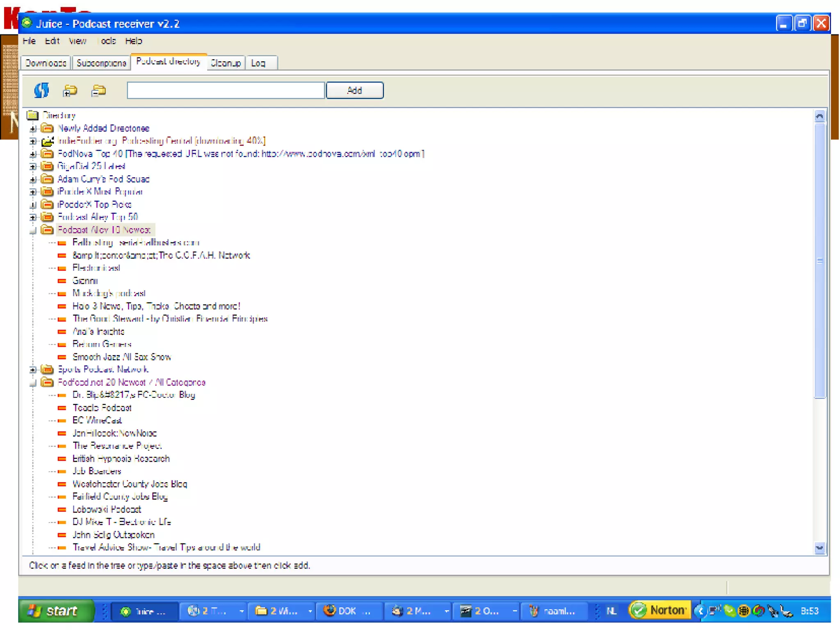The height and width of the screenshot is (630, 840).
Task: Select the Smooth Jazz All Sax Show feed
Action: click(121, 357)
